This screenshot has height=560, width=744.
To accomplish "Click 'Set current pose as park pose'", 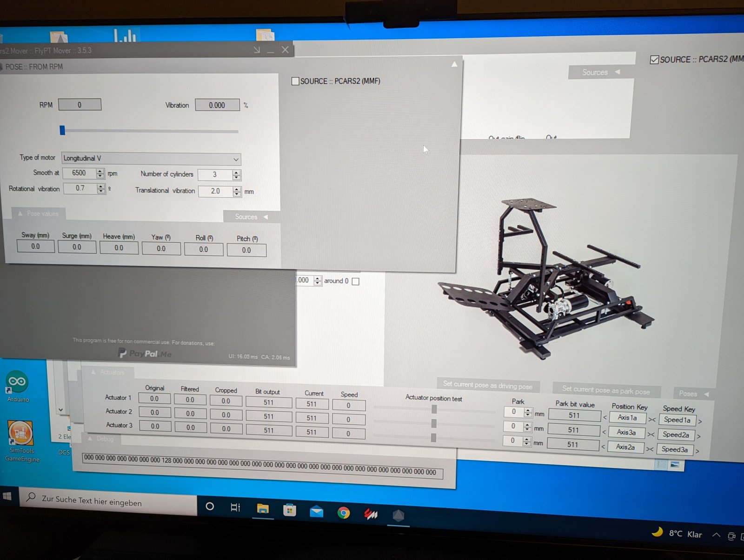I will [x=606, y=390].
